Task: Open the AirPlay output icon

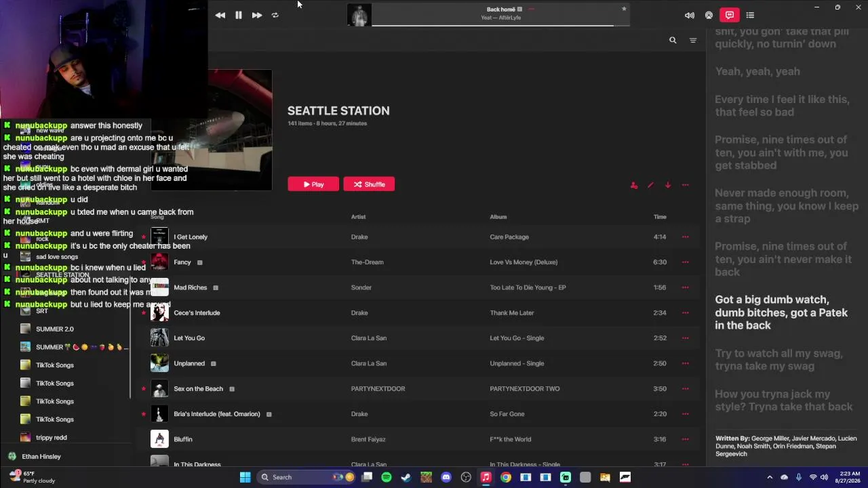Action: click(709, 15)
